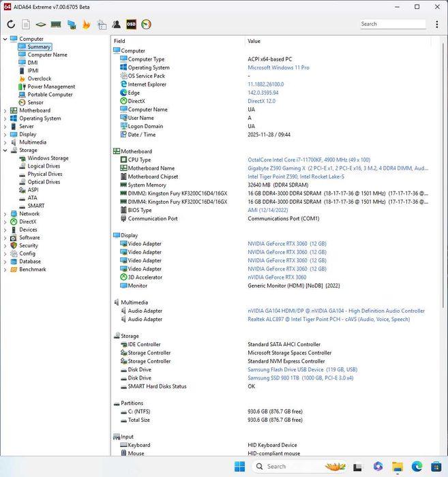Open the three-dot main menu
The image size is (448, 477).
coord(436,25)
